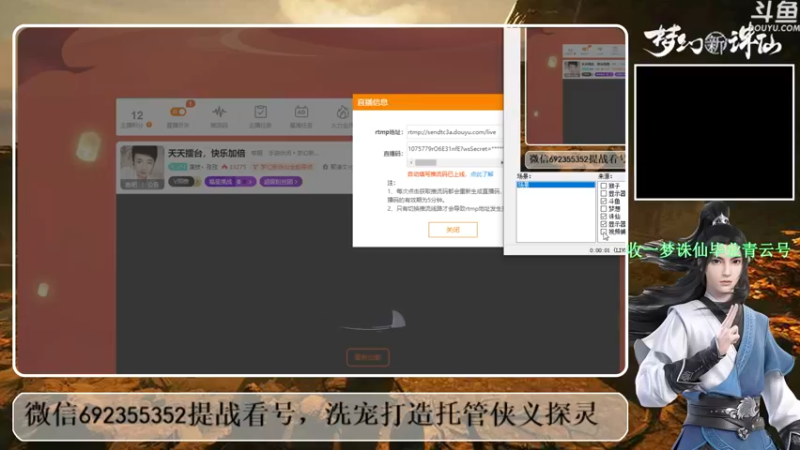The height and width of the screenshot is (450, 800).
Task: Click the streamer score number 12
Action: (x=137, y=115)
